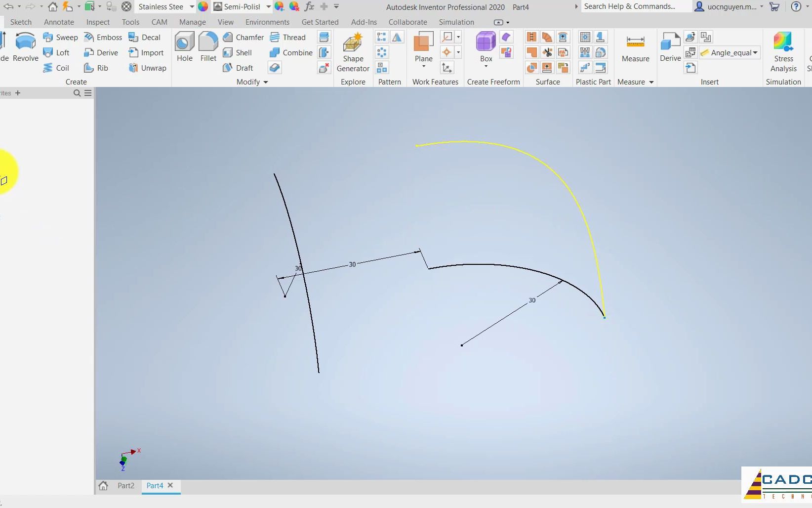The height and width of the screenshot is (508, 812).
Task: Select the Combine tool
Action: (290, 52)
